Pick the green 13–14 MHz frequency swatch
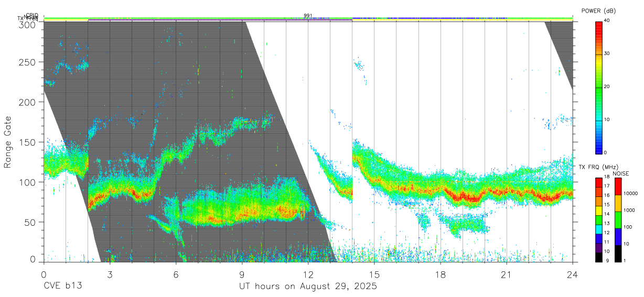 [x=599, y=219]
